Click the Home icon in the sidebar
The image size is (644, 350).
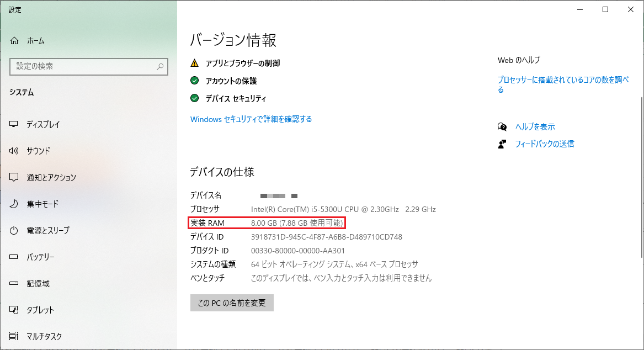click(14, 41)
